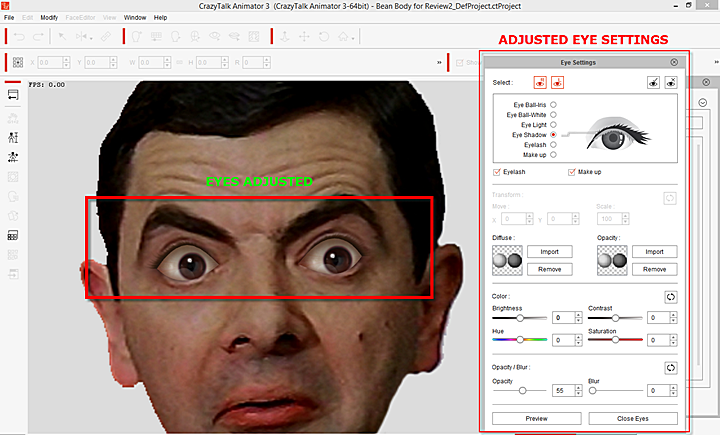The width and height of the screenshot is (720, 435).
Task: Click the second eye template icon with the X mark
Action: click(672, 84)
